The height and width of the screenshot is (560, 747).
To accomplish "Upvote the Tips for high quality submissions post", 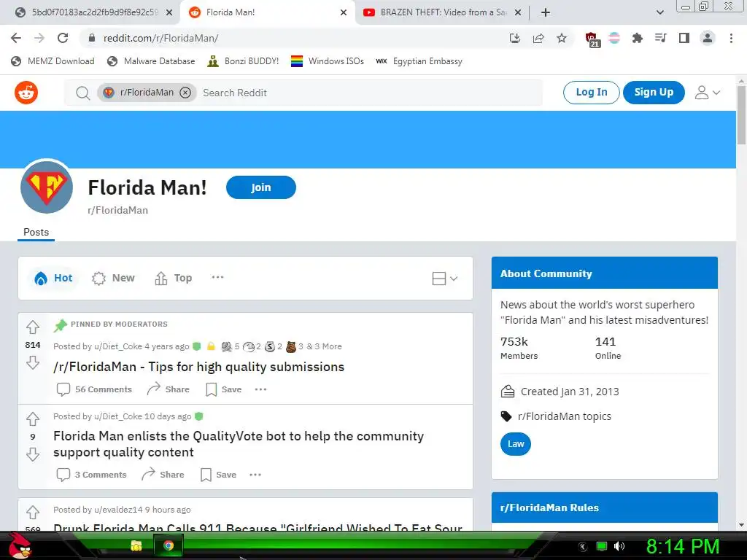I will coord(33,327).
